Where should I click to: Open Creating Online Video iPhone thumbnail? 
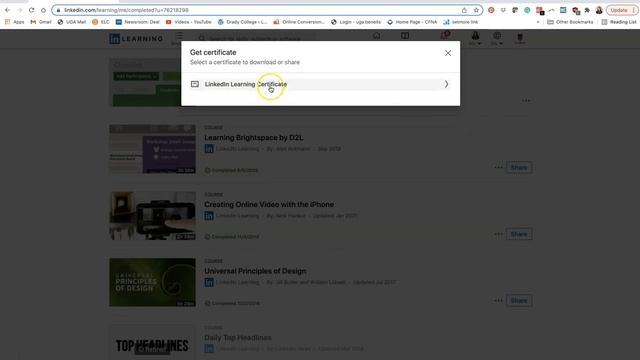click(152, 216)
